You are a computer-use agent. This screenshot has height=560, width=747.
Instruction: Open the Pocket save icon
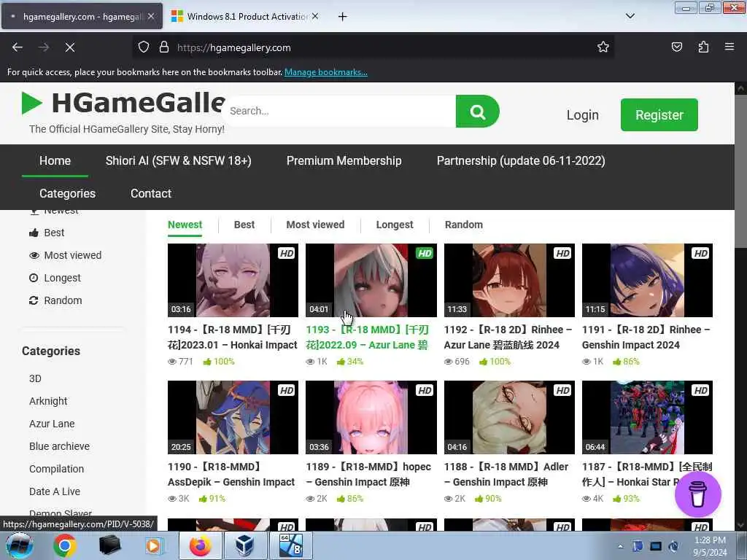pyautogui.click(x=676, y=47)
